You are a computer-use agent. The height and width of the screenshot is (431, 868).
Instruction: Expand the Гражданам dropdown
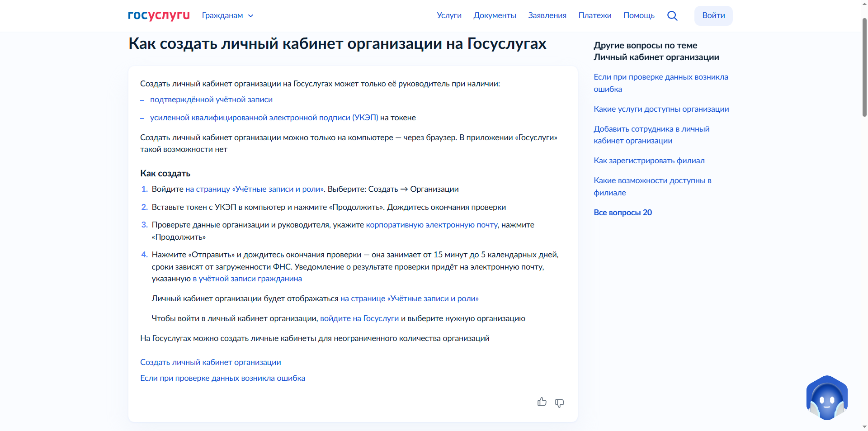[x=227, y=15]
